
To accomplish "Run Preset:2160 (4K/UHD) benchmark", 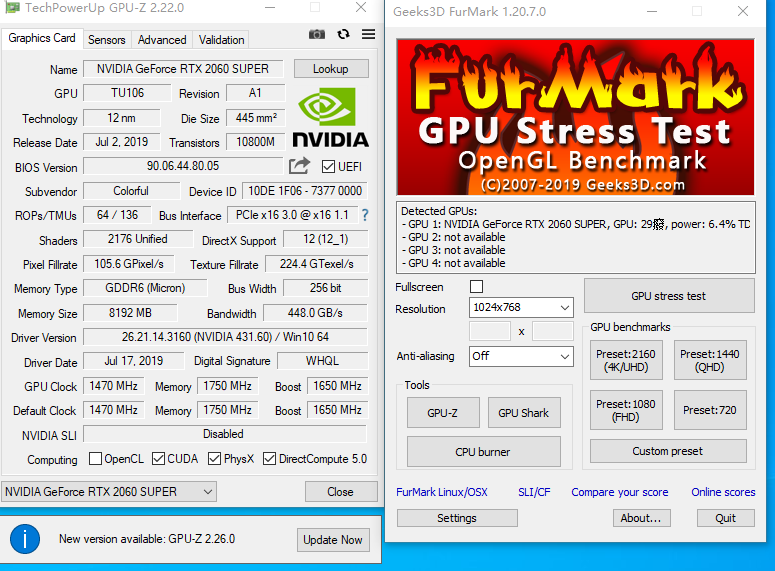I will 626,360.
